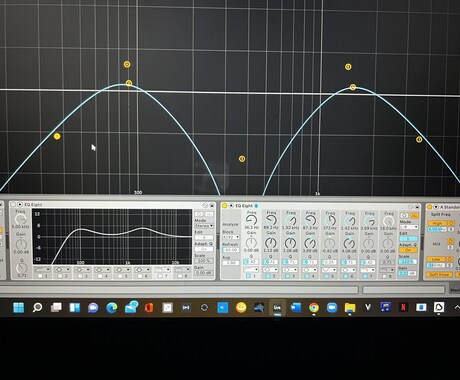Click the Soft Knee button
Image resolution: width=460 pixels, height=380 pixels.
point(439,275)
